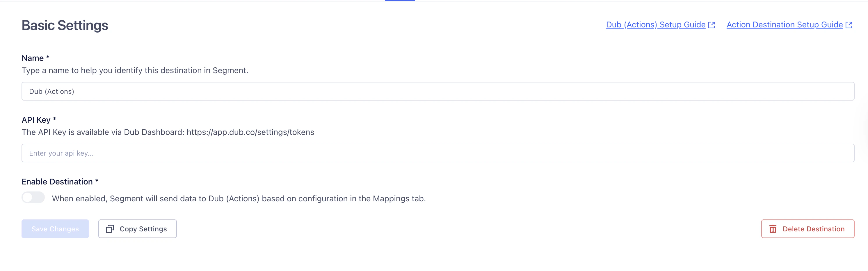Open the Action Destination Setup Guide link
Screen dimensions: 868x271
coord(785,25)
